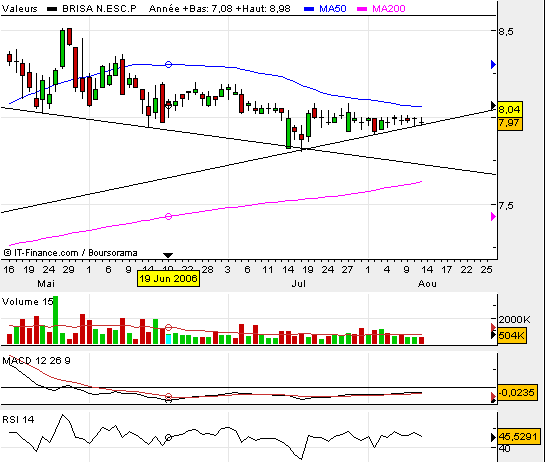Click the 7,97 price label
This screenshot has height=462, width=545.
click(510, 123)
